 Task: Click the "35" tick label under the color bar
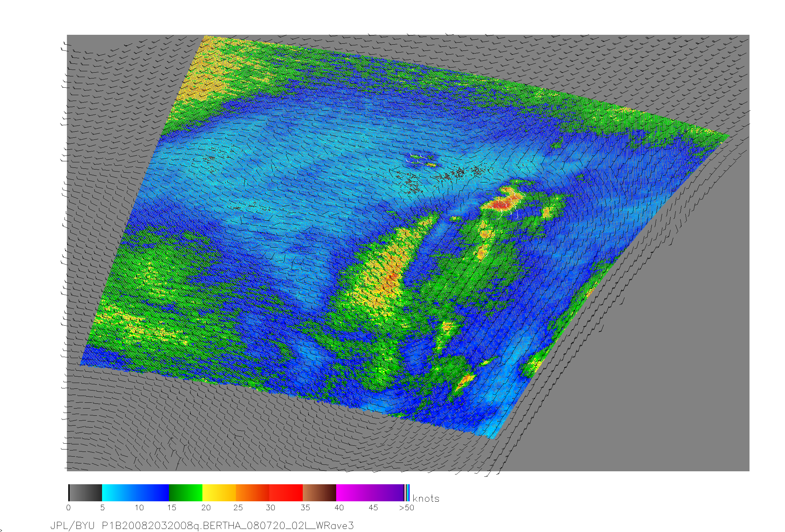click(305, 508)
